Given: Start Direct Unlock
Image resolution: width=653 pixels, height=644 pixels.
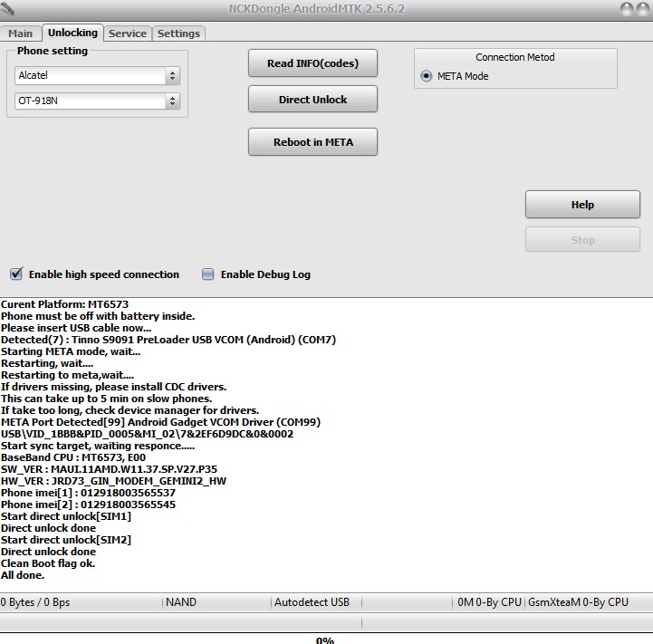Looking at the screenshot, I should pyautogui.click(x=312, y=99).
